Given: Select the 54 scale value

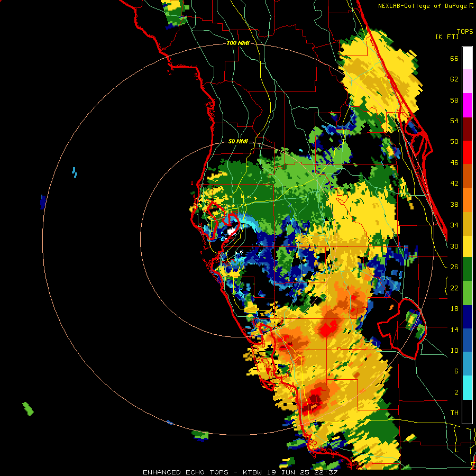Looking at the screenshot, I should pos(454,121).
